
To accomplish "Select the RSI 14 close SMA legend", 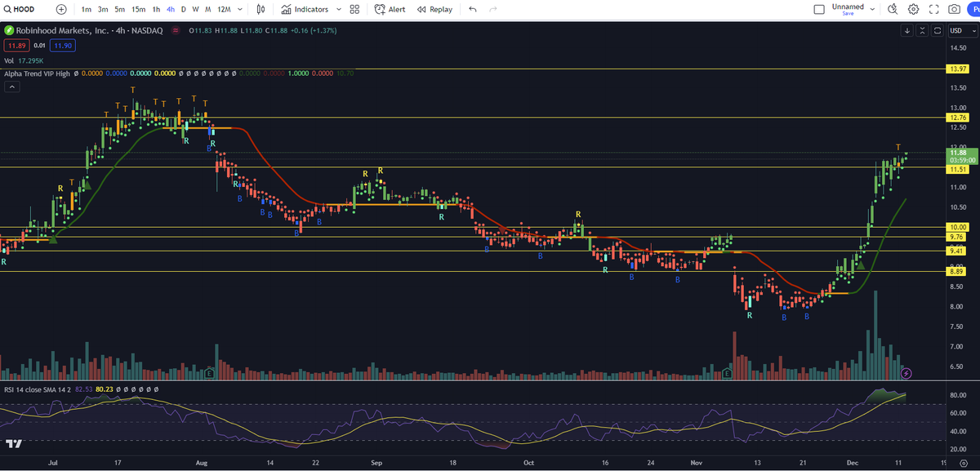I will tap(38, 390).
